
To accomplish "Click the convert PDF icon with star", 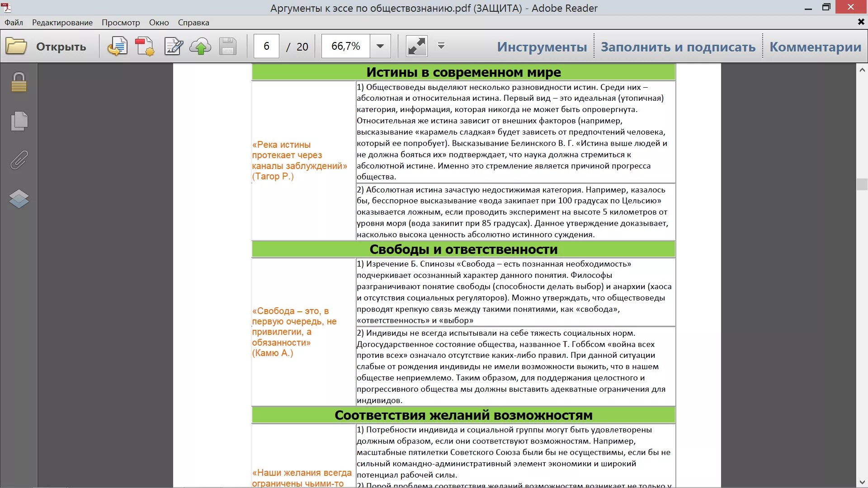I will point(145,46).
